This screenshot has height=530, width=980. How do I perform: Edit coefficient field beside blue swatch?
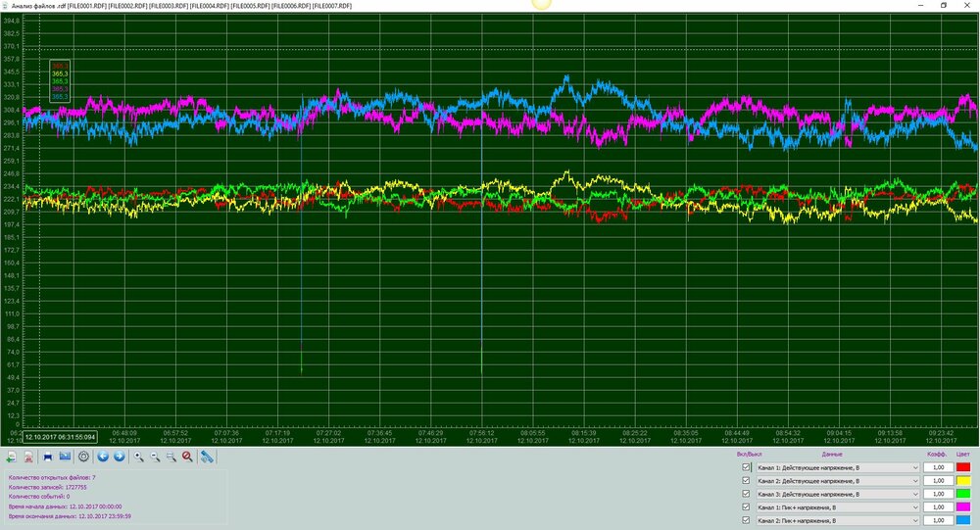[938, 520]
